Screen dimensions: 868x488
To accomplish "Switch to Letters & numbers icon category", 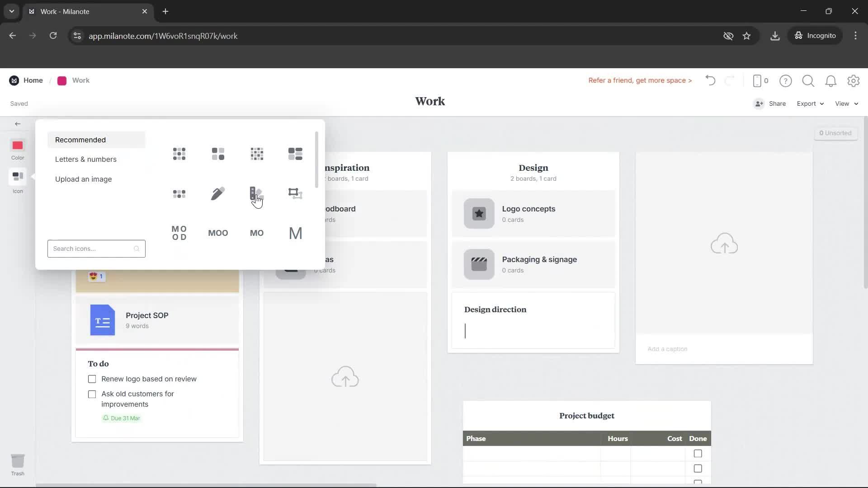I will tap(85, 159).
